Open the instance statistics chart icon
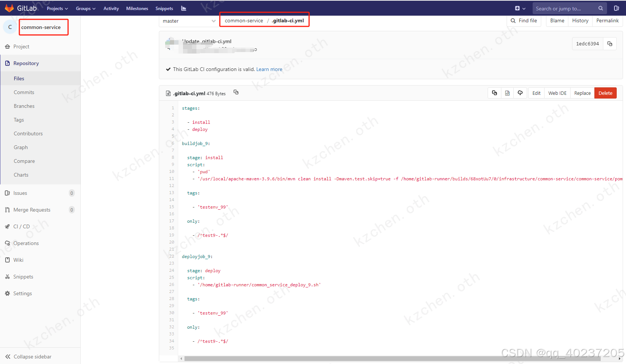The height and width of the screenshot is (364, 626). [184, 8]
